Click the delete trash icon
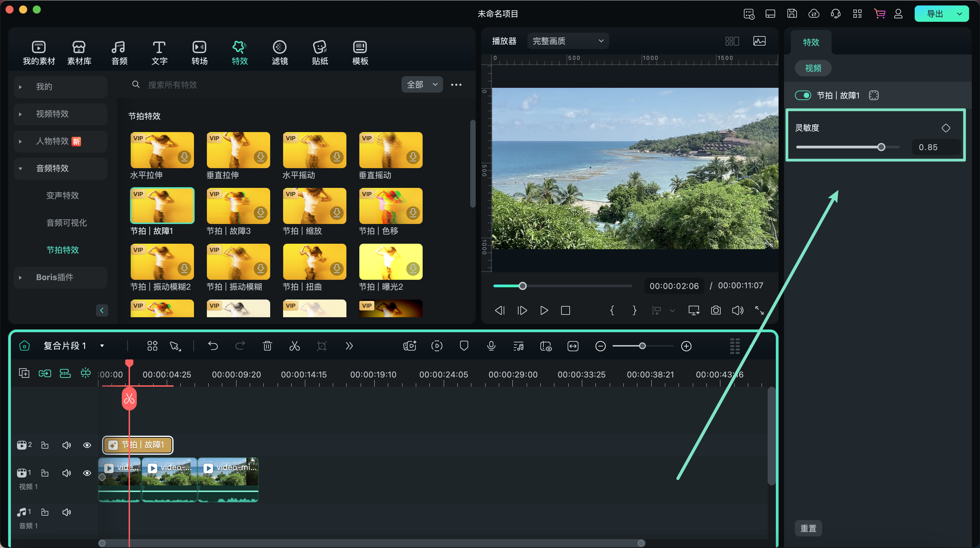Image resolution: width=980 pixels, height=548 pixels. click(267, 346)
